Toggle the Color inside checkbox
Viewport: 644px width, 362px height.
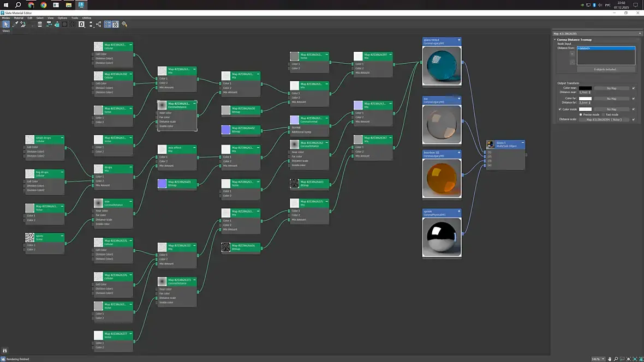coord(560,109)
